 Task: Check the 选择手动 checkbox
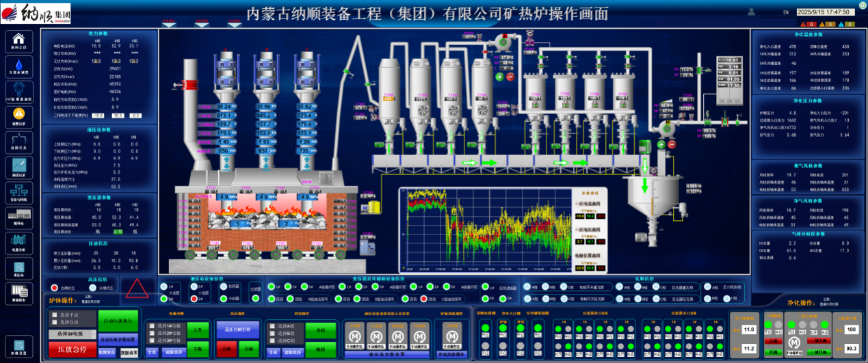tap(55, 314)
